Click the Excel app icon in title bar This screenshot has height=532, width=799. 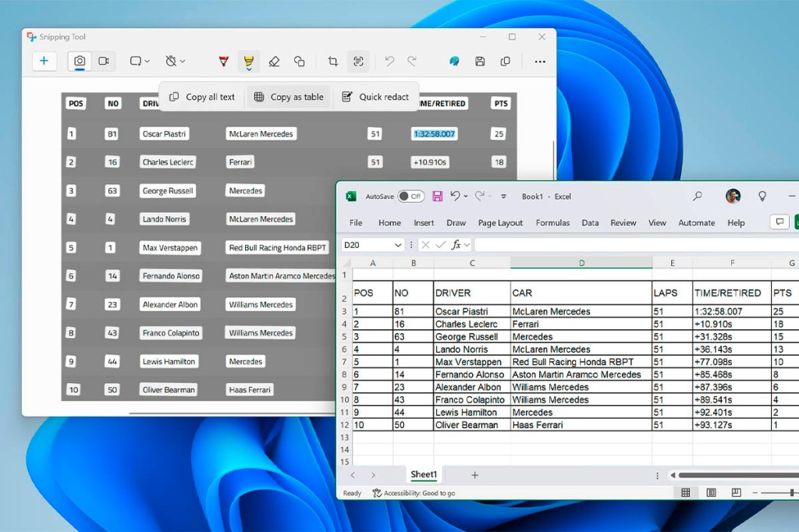click(350, 197)
